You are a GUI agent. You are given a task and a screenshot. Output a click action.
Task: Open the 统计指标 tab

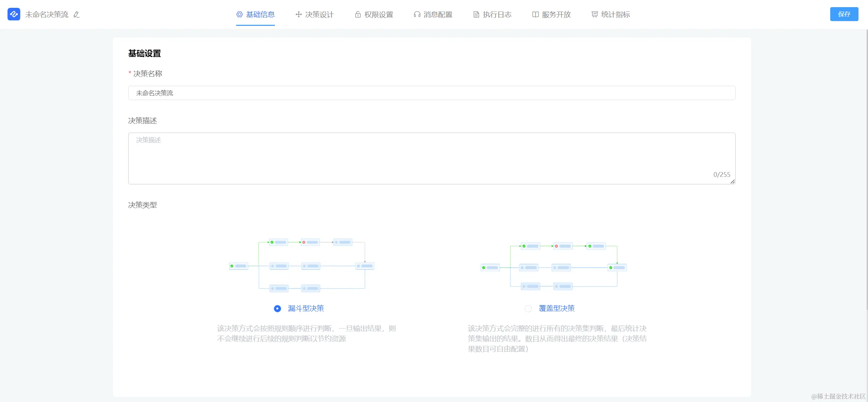click(615, 14)
